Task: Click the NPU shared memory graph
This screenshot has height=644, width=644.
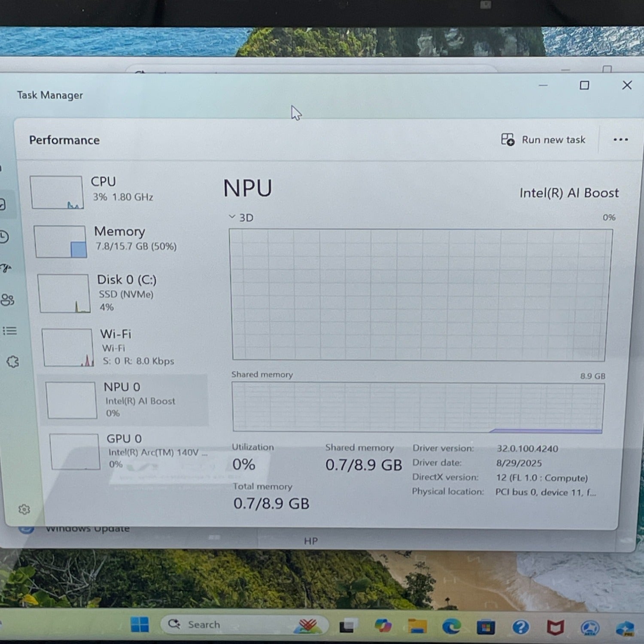Action: point(418,407)
